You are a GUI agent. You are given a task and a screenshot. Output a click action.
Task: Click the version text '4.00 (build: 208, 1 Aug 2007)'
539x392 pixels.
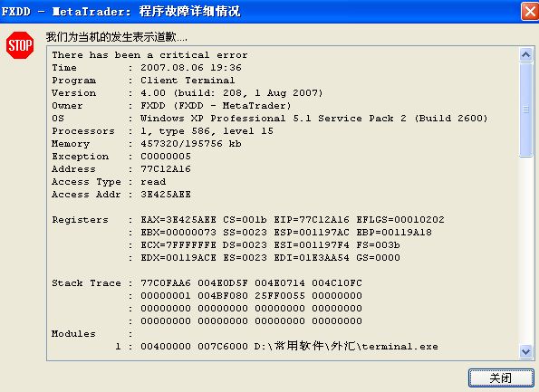tap(232, 93)
